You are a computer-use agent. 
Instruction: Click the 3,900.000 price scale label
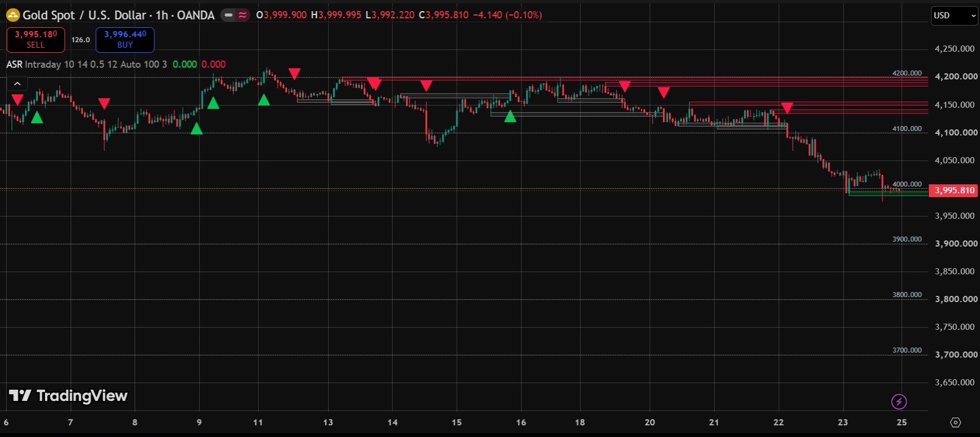[x=956, y=244]
